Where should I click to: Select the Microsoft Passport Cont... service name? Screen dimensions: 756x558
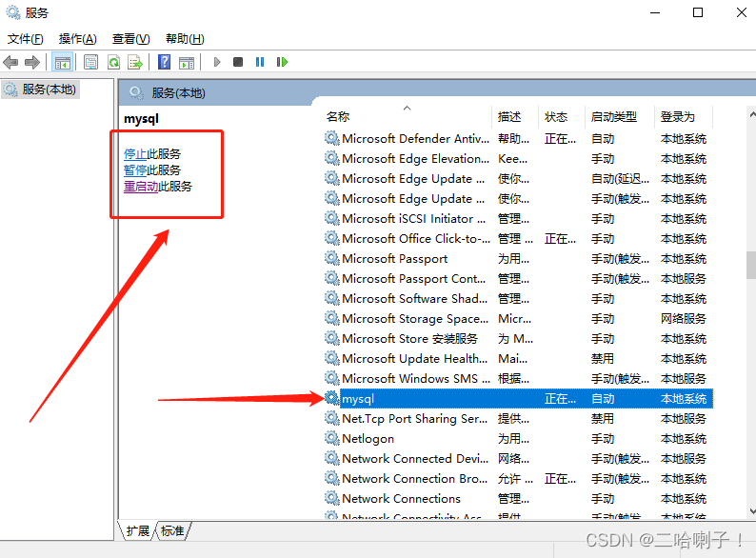413,278
